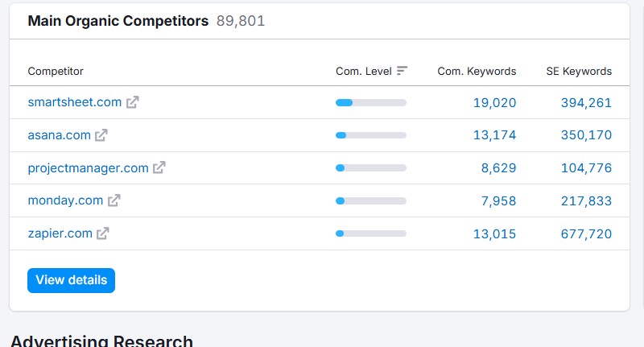Click the Com. Keywords column header
Screen dimensions: 644x347
tap(477, 71)
